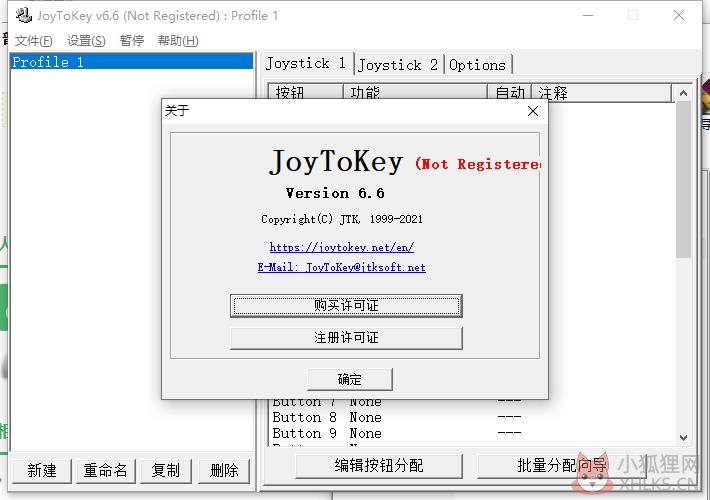
Task: Click the button list scroll up arrow
Action: (x=684, y=93)
